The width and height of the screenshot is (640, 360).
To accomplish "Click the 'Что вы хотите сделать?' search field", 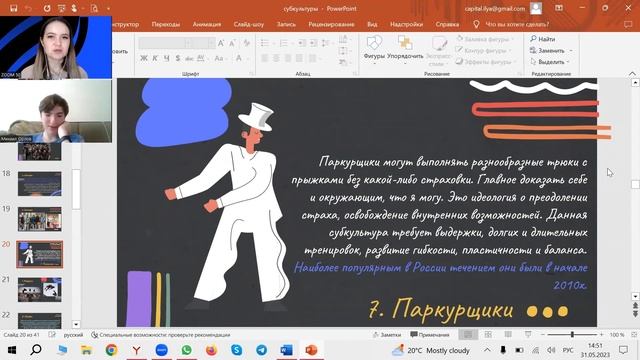I will [x=517, y=24].
